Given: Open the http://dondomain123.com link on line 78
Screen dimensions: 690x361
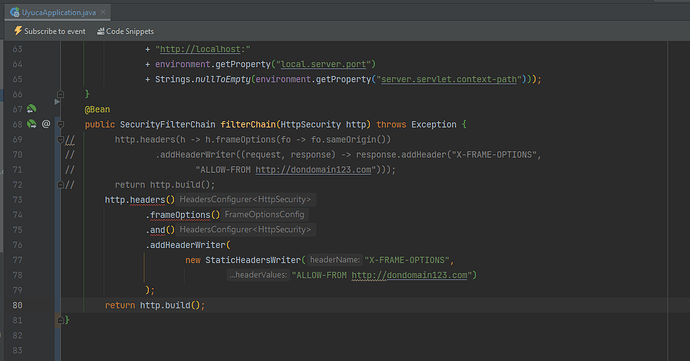Looking at the screenshot, I should 409,275.
